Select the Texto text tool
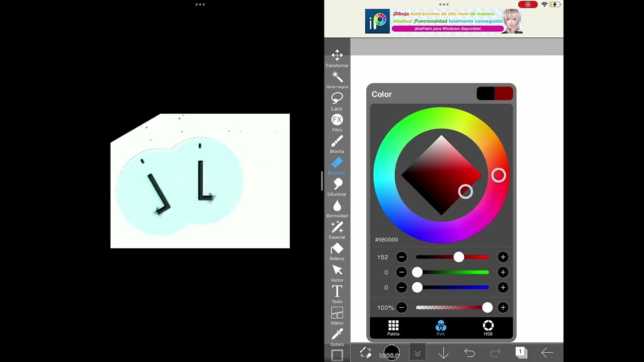The height and width of the screenshot is (362, 644). [337, 295]
